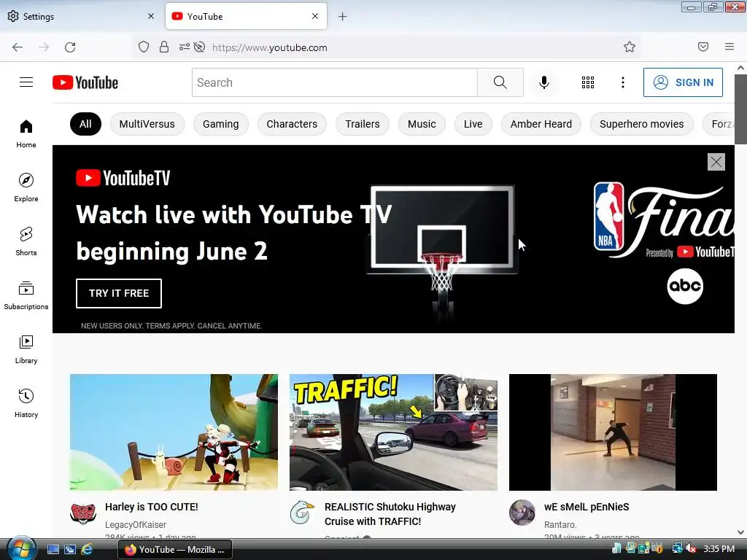747x560 pixels.
Task: Open Explore in the sidebar
Action: 26,187
